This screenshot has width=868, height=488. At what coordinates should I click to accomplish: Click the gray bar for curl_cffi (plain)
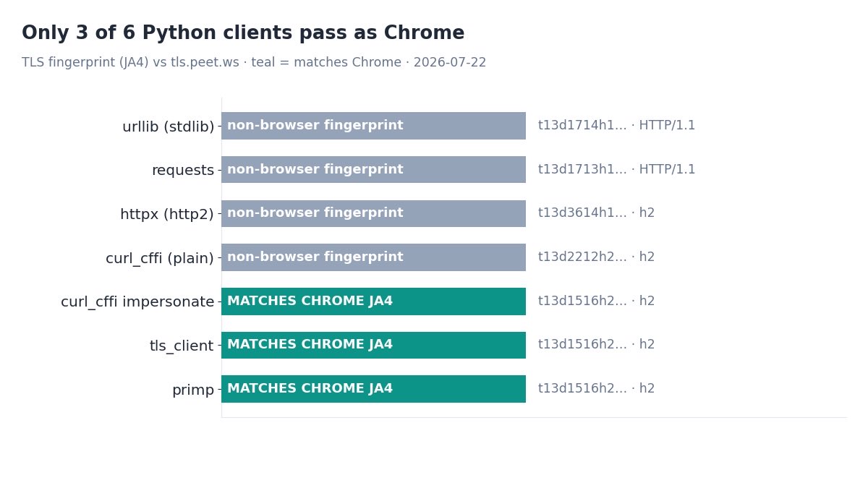coord(373,257)
